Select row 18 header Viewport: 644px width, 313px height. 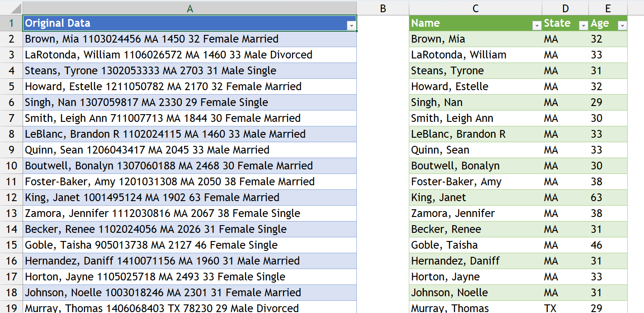pos(11,293)
